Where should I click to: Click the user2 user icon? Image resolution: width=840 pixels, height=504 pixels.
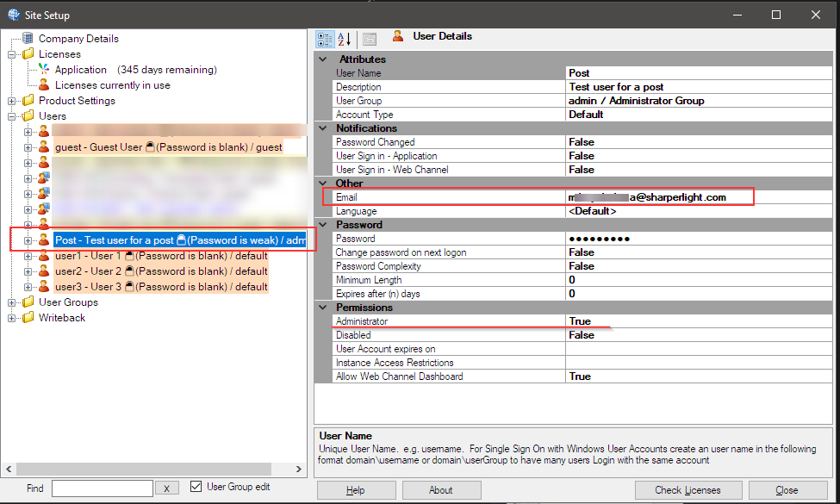pyautogui.click(x=44, y=271)
